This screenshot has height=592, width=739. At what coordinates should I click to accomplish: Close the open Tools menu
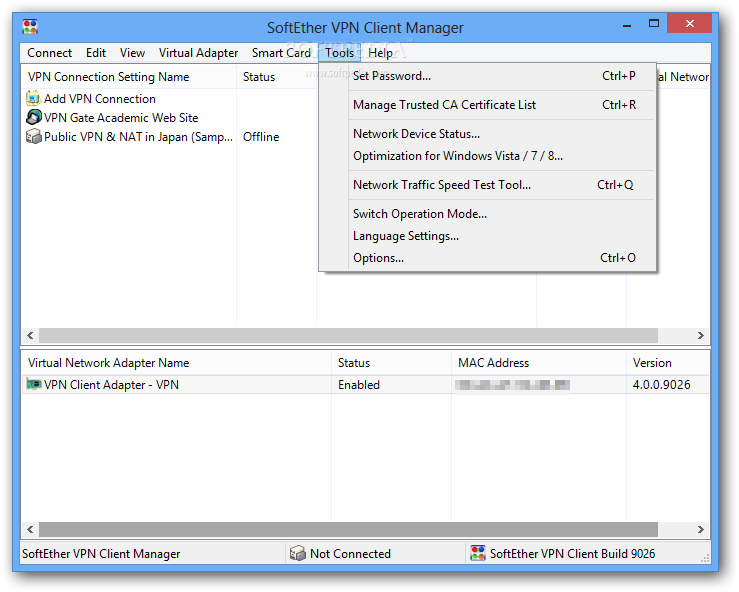(x=339, y=53)
